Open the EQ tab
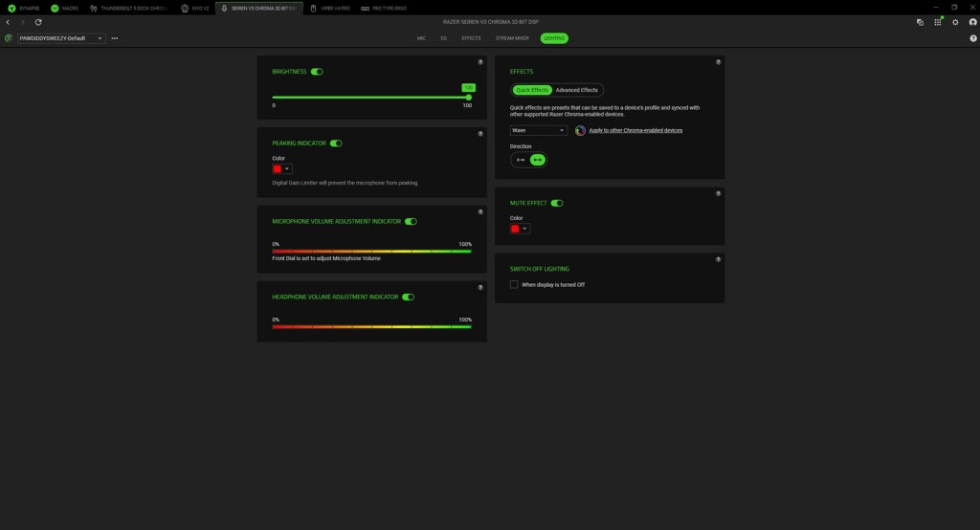The height and width of the screenshot is (530, 980). tap(444, 38)
